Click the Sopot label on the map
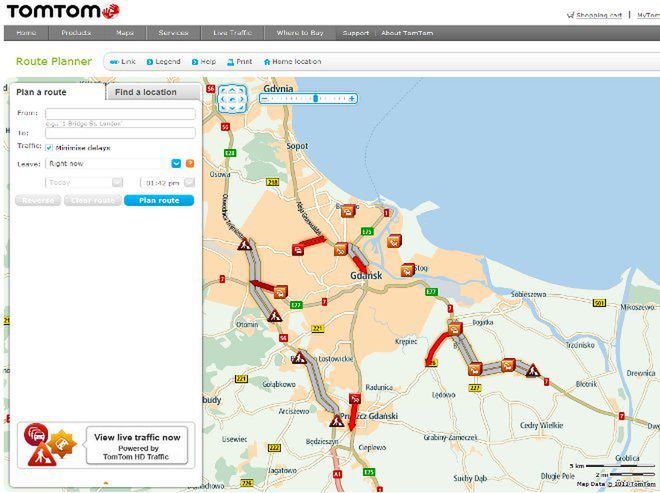The height and width of the screenshot is (493, 660). pos(297,146)
